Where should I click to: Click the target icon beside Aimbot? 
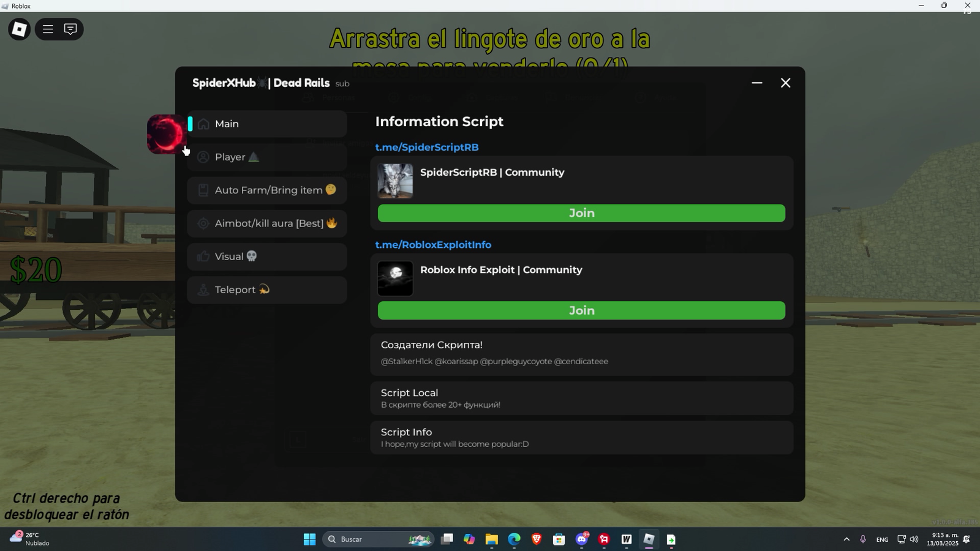pos(203,223)
